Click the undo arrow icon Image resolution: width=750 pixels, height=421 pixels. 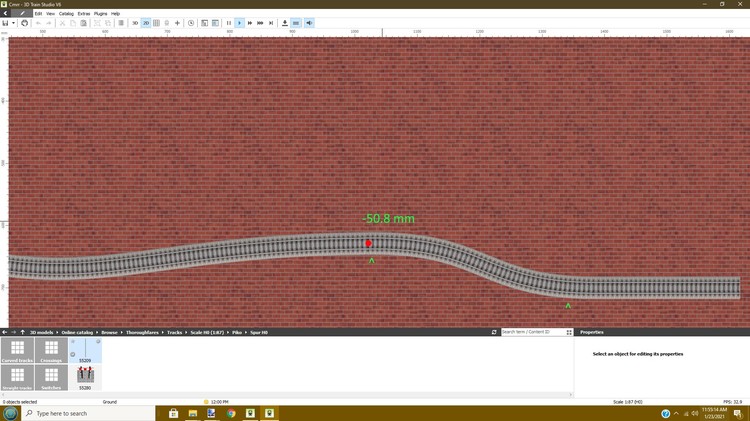38,23
